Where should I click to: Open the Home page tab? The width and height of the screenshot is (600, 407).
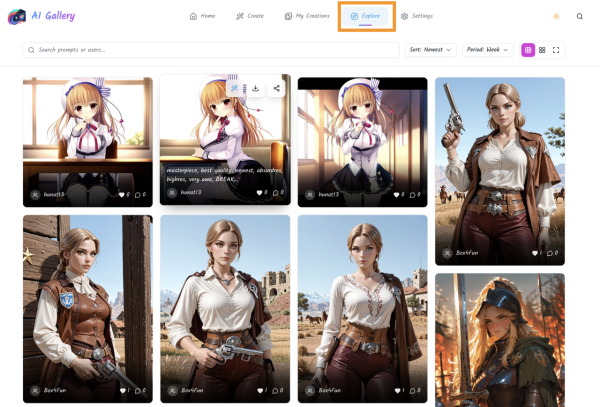tap(202, 16)
